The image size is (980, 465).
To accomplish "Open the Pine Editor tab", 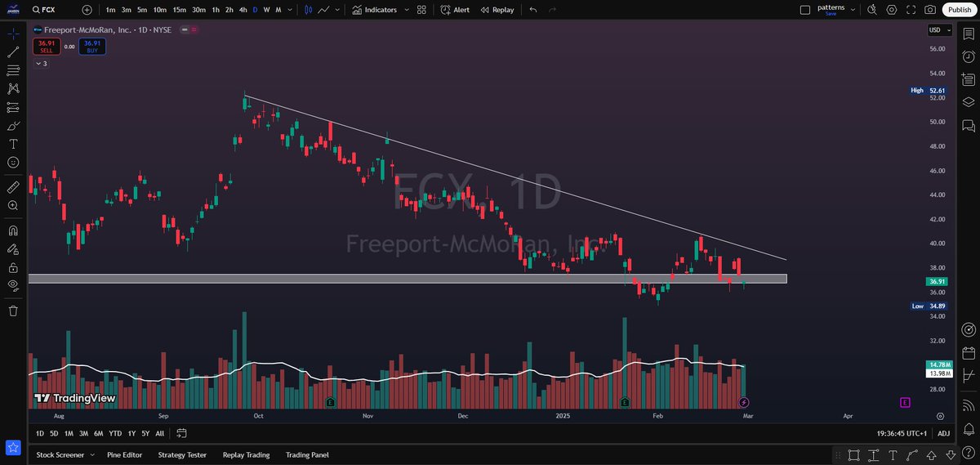I will coord(126,454).
